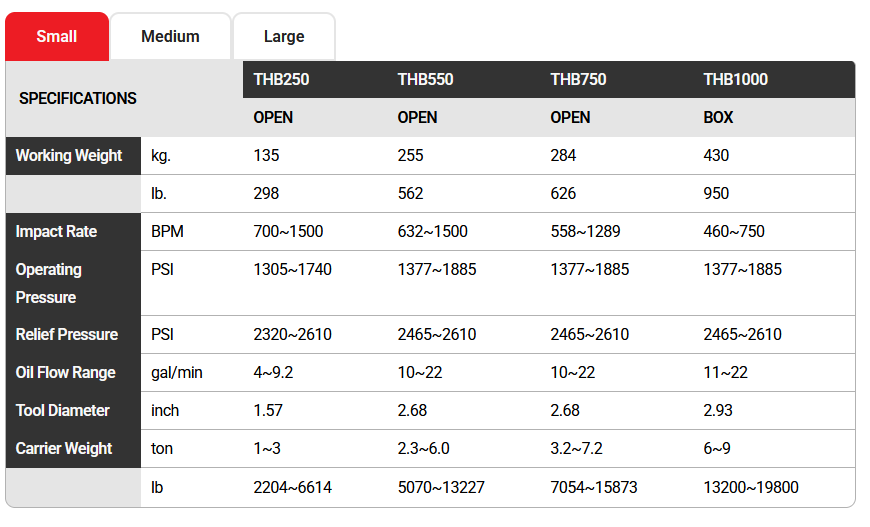Select the Working Weight row label
Screen dimensions: 870x527
69,156
